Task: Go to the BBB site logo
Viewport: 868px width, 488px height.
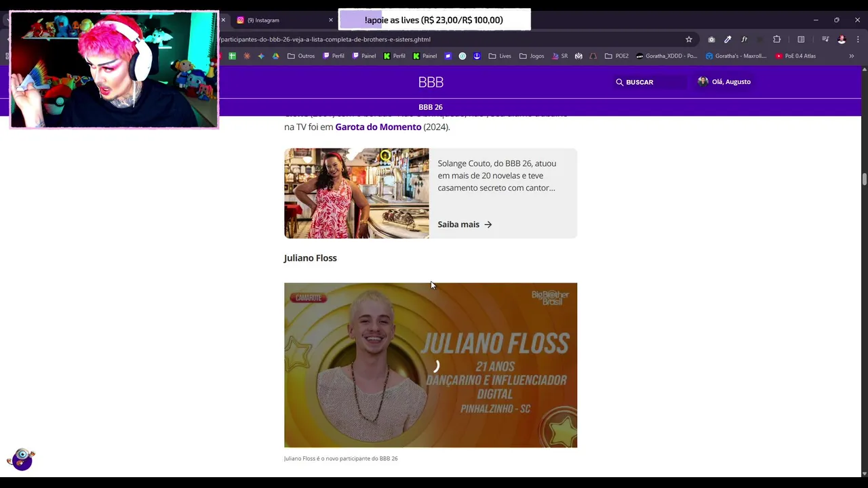Action: point(431,82)
